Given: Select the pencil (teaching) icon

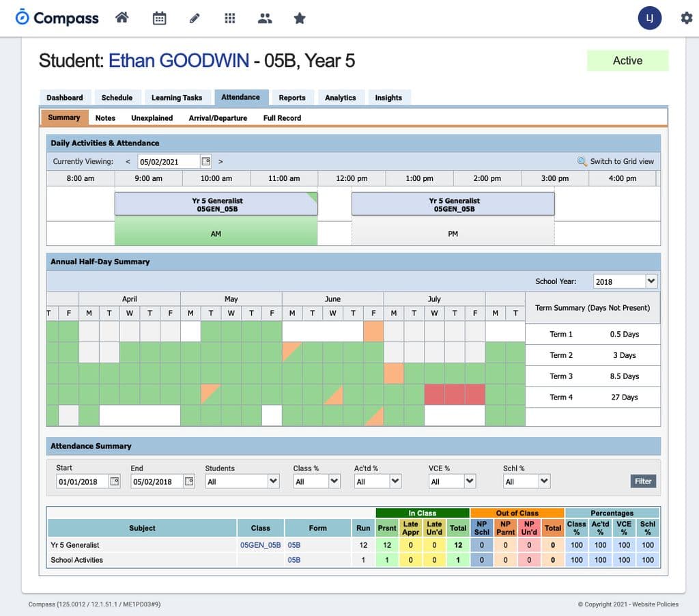Looking at the screenshot, I should 195,17.
